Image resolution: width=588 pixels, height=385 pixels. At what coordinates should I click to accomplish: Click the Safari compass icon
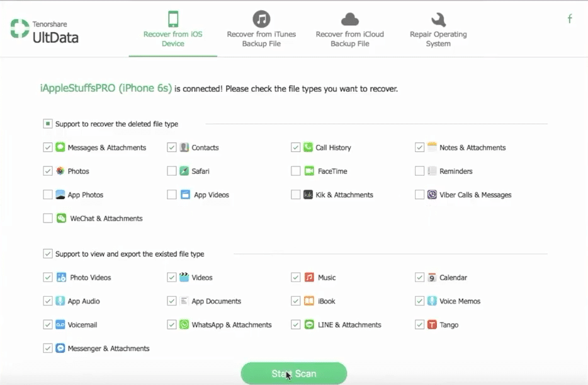[x=184, y=171]
